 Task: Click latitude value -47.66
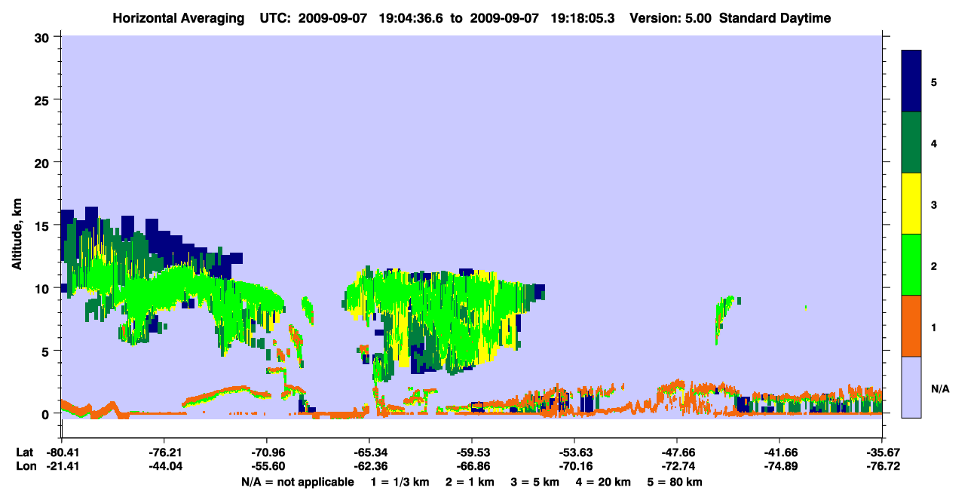coord(677,452)
